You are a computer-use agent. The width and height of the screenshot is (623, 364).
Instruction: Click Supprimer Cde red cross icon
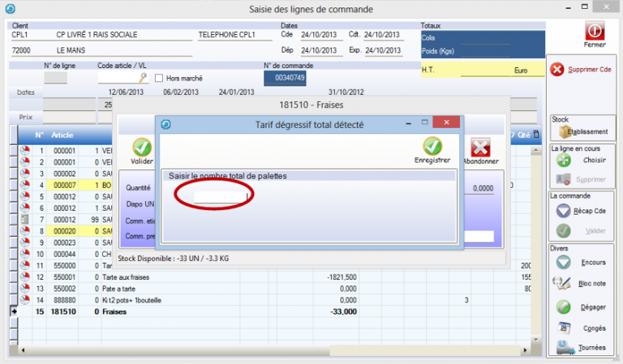(557, 70)
